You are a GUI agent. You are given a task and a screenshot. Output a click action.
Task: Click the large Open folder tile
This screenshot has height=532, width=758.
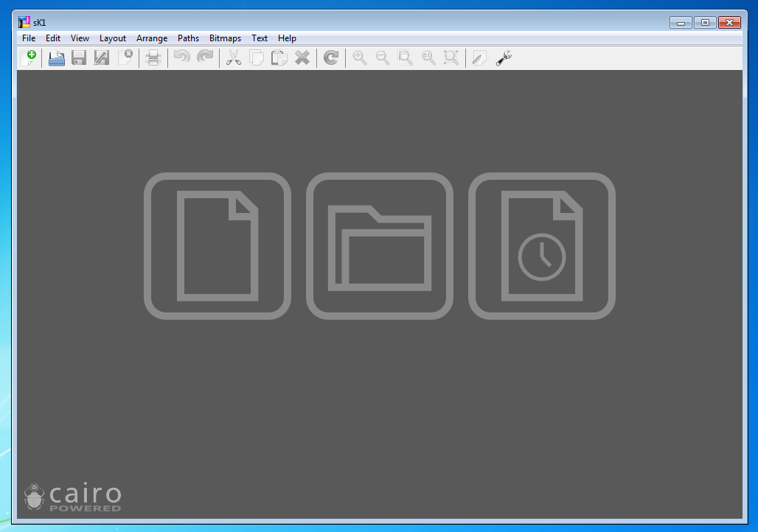(380, 246)
